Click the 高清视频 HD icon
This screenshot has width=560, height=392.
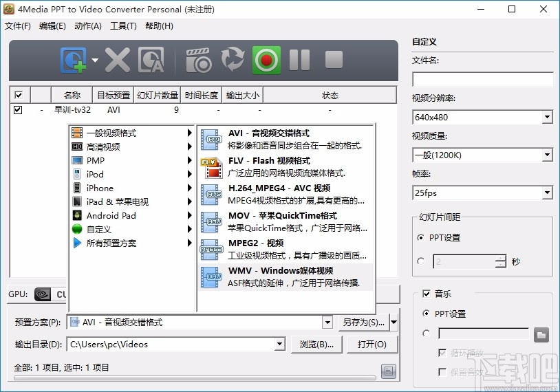(x=77, y=146)
